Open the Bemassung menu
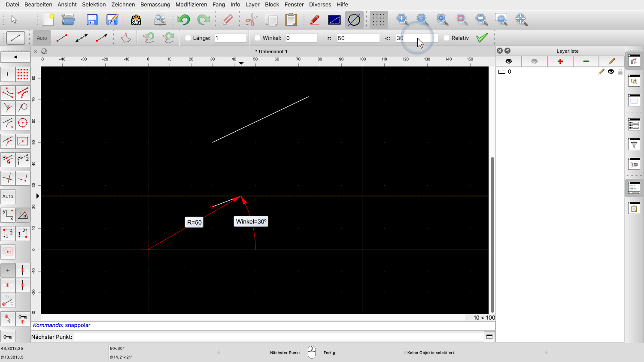Screen dimensions: 644x362 click(x=155, y=5)
